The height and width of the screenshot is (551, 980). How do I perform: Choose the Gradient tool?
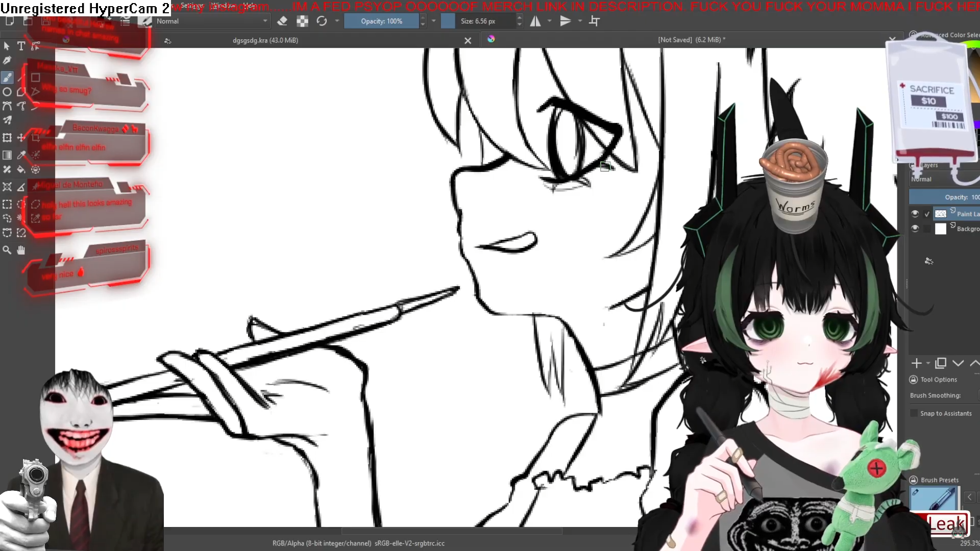(x=7, y=155)
